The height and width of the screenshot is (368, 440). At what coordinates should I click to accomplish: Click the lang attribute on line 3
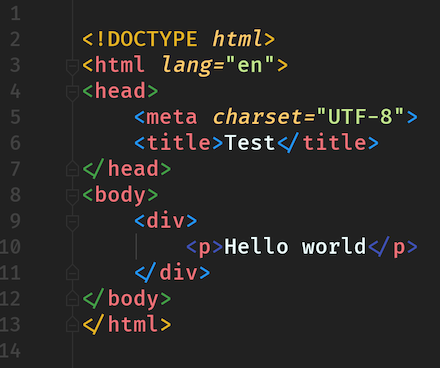187,67
